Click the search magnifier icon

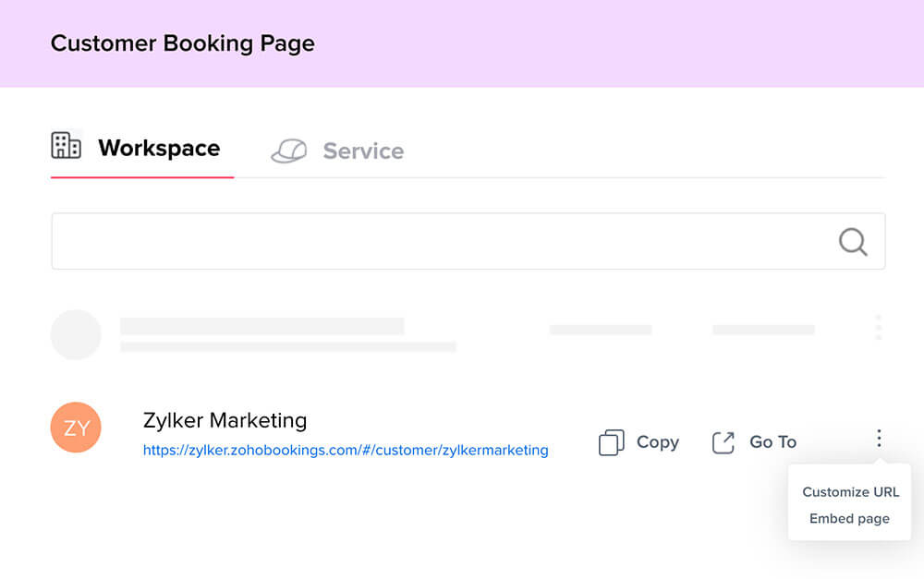pyautogui.click(x=852, y=242)
